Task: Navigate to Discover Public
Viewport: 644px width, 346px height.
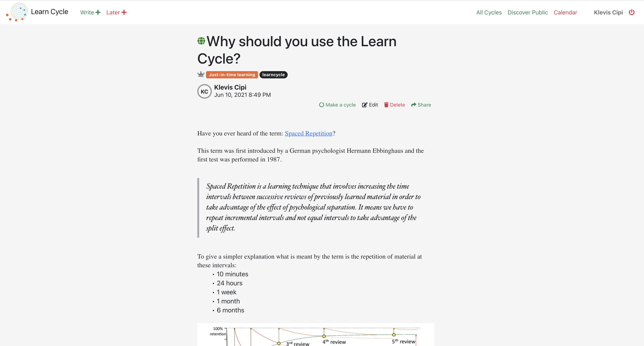Action: pyautogui.click(x=527, y=12)
